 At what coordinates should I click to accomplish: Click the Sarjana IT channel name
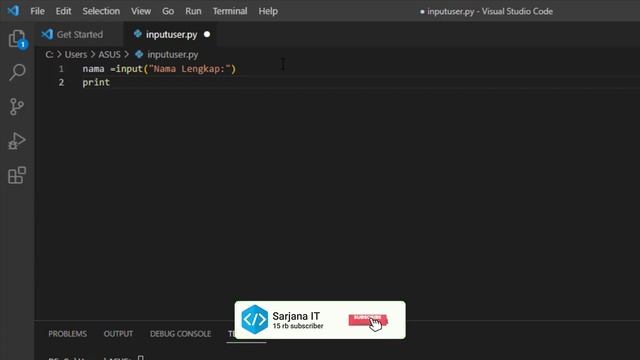coord(296,316)
